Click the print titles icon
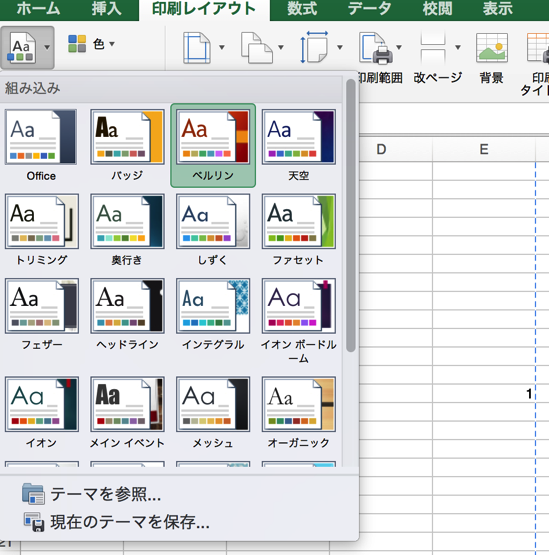 538,47
